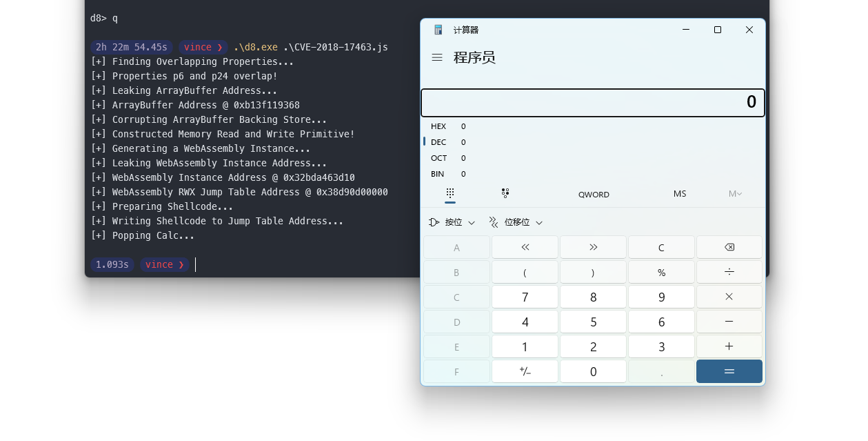Click the plus operator key
Viewport: 868px width, 441px height.
[x=729, y=346]
